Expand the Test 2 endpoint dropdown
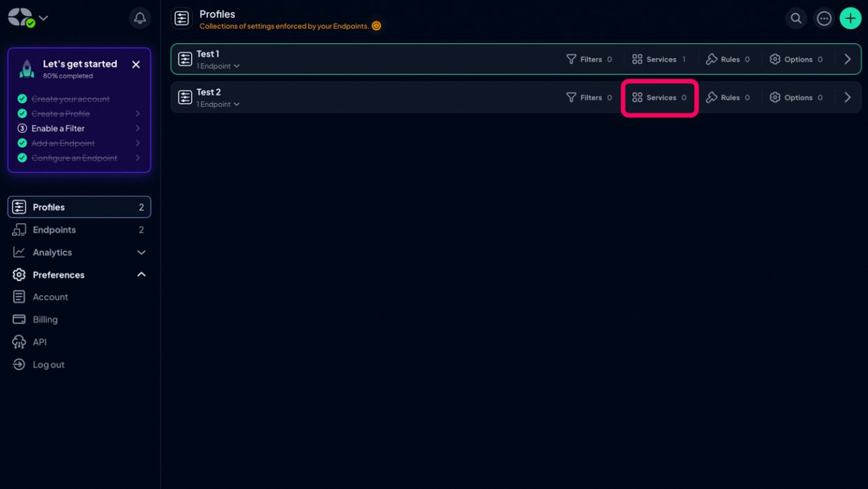Screen dimensions: 868x489 click(218, 104)
